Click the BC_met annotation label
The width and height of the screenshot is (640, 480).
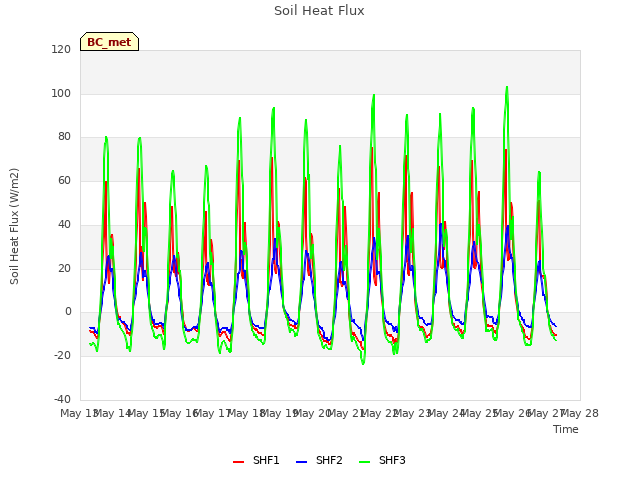point(109,42)
